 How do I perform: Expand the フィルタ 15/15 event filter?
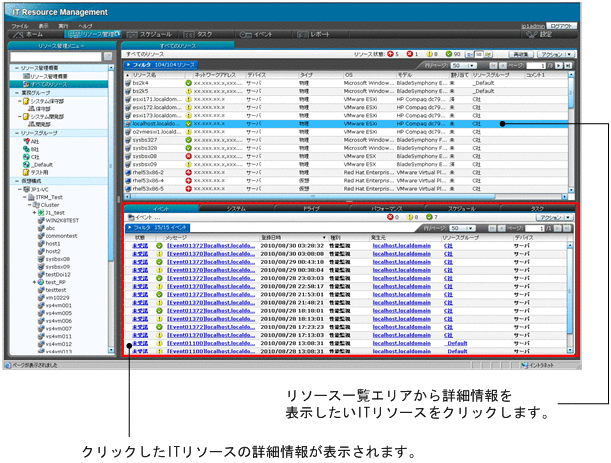click(x=157, y=228)
